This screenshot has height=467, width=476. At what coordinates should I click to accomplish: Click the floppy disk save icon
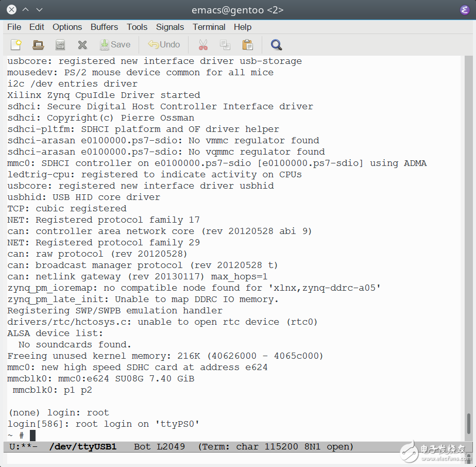[x=60, y=45]
